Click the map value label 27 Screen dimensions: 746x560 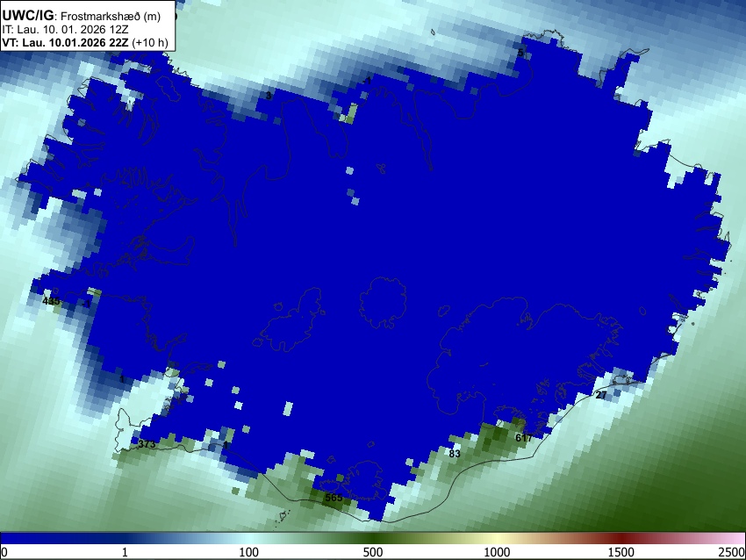coord(601,395)
